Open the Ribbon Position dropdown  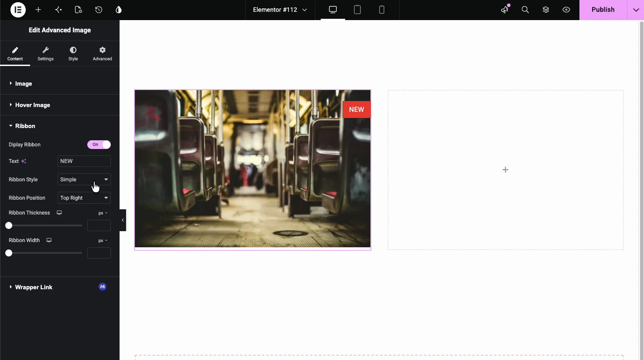pyautogui.click(x=84, y=198)
